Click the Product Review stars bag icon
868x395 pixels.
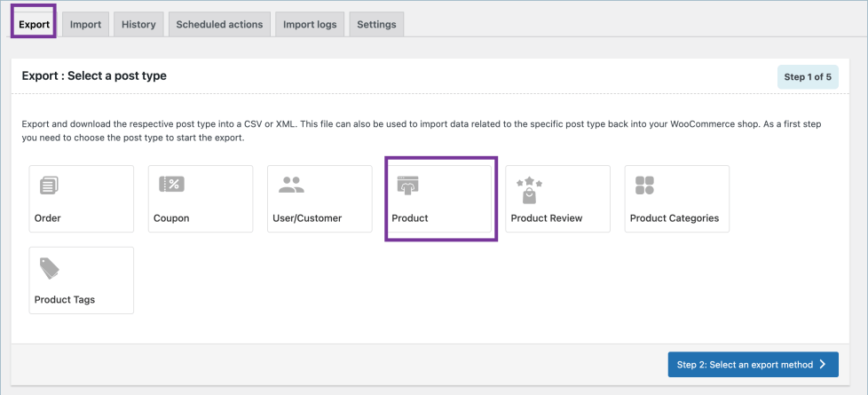click(529, 191)
